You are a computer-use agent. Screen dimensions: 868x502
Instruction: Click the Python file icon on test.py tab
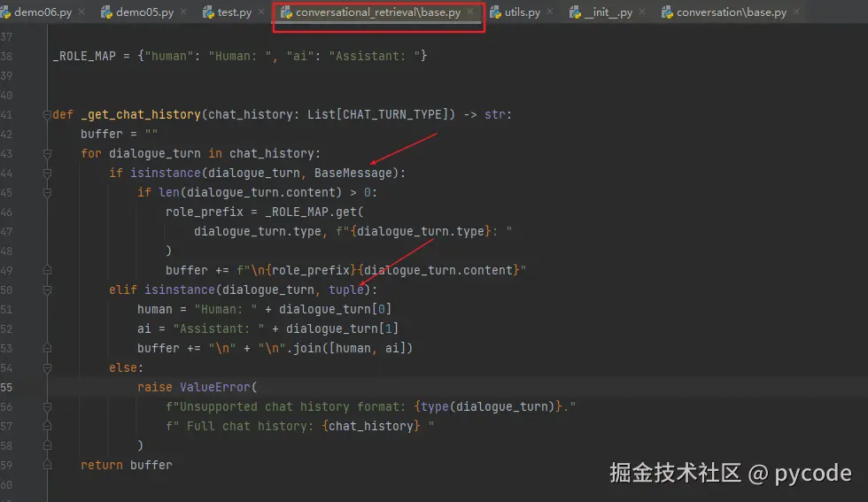tap(208, 12)
